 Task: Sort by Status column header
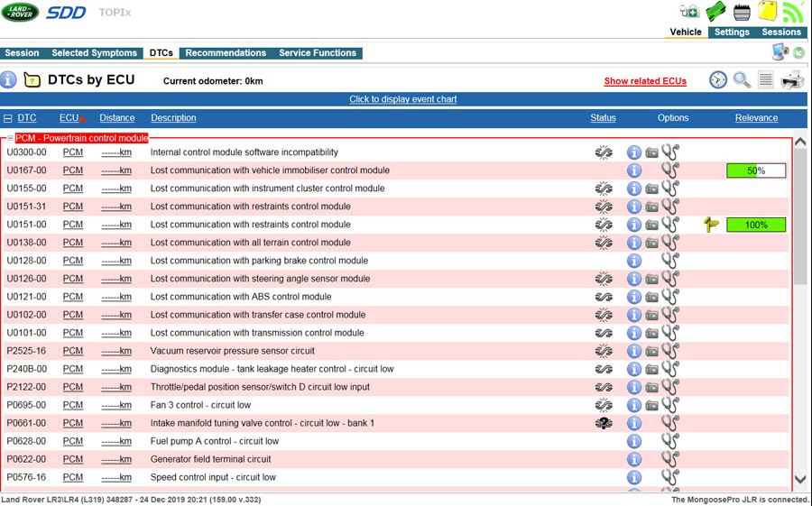point(603,117)
